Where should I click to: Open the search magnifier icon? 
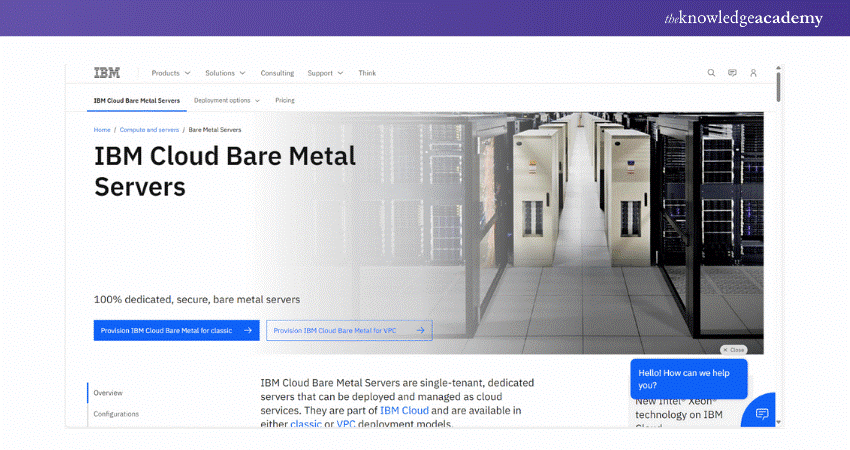point(711,73)
